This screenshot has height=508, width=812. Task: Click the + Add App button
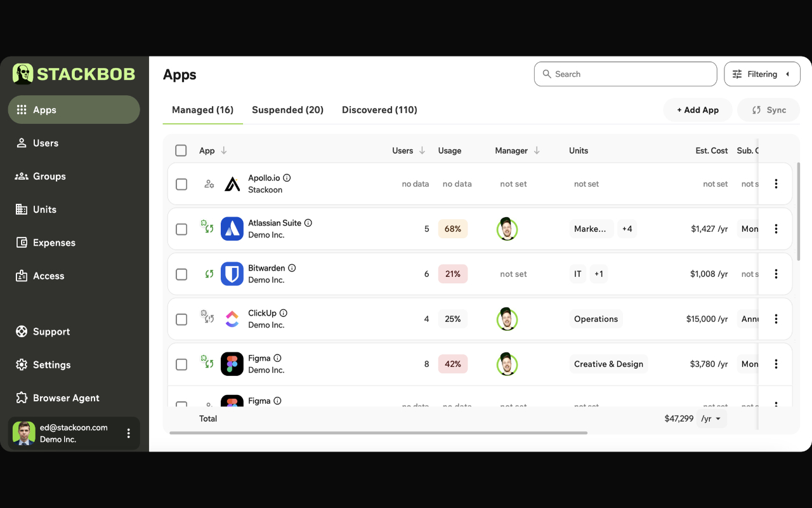point(698,110)
